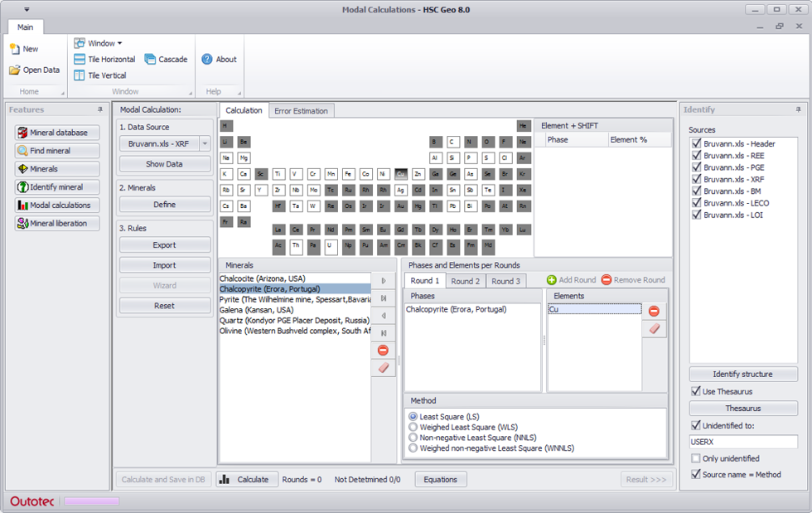This screenshot has width=812, height=513.
Task: Open Mineral database feature
Action: [57, 133]
